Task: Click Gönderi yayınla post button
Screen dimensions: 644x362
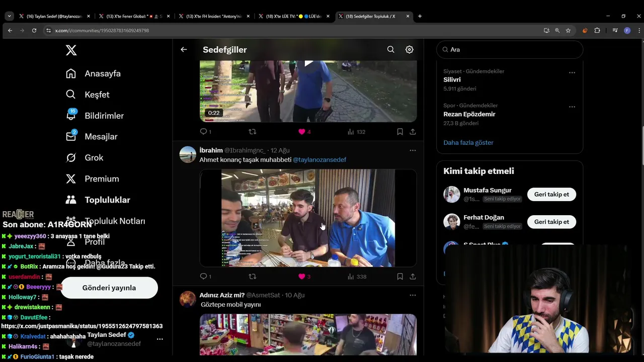Action: coord(109,288)
